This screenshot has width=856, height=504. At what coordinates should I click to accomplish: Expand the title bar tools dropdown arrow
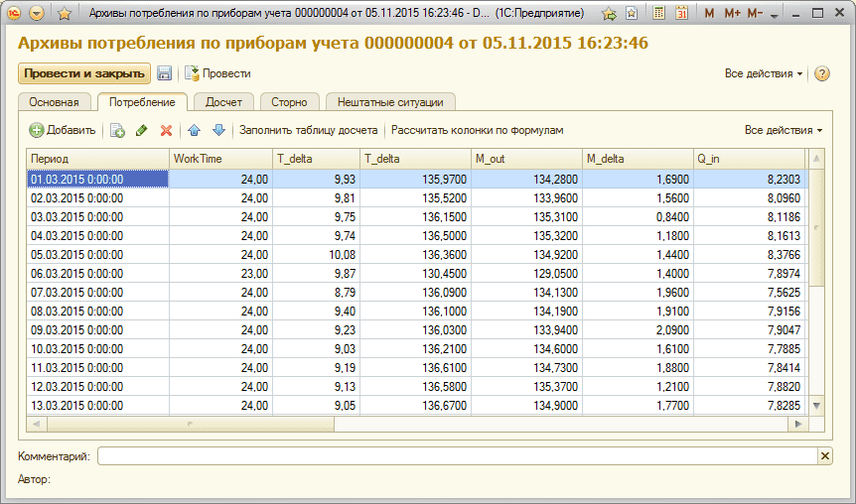tap(775, 15)
